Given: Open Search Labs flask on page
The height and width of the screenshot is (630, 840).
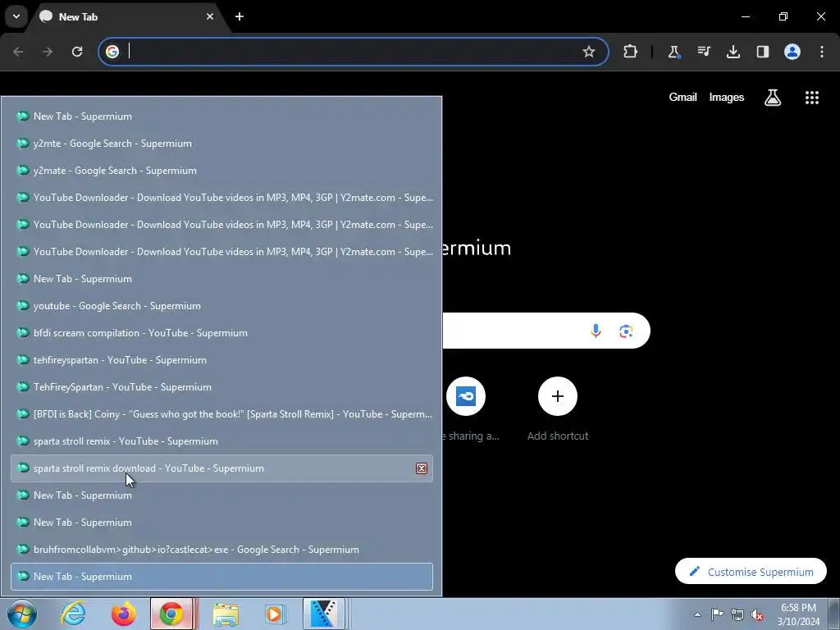Looking at the screenshot, I should 773,97.
